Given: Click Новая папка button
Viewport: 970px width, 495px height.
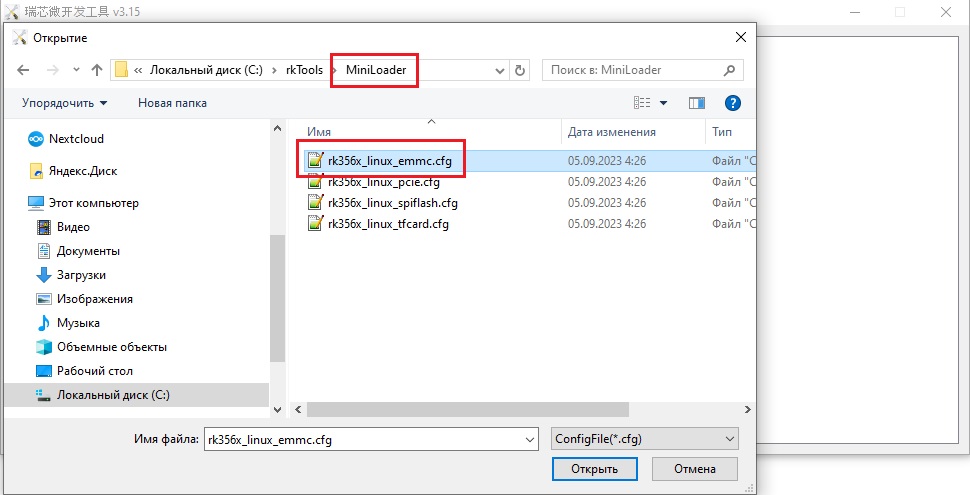Looking at the screenshot, I should pyautogui.click(x=172, y=103).
